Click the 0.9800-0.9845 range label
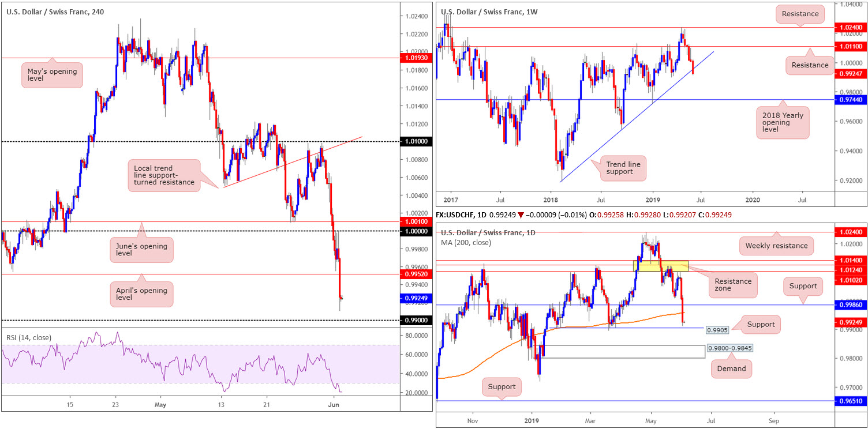Viewport: 868px width, 429px height. click(x=729, y=348)
